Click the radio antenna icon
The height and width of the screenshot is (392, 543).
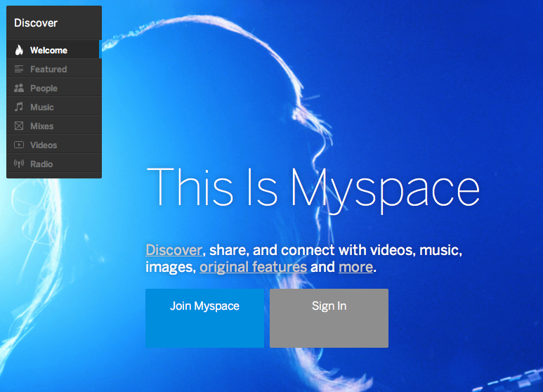click(x=19, y=164)
